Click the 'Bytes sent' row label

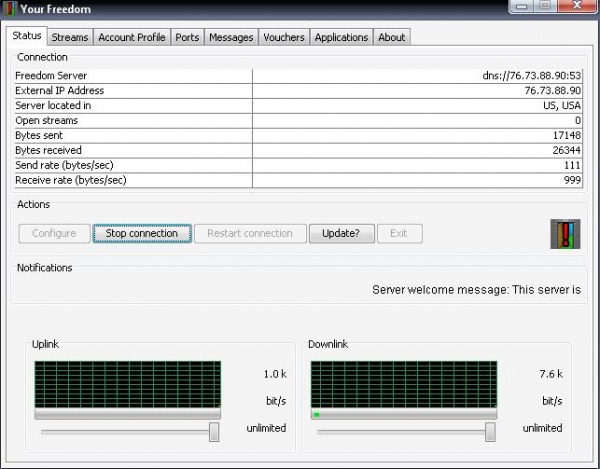[39, 135]
